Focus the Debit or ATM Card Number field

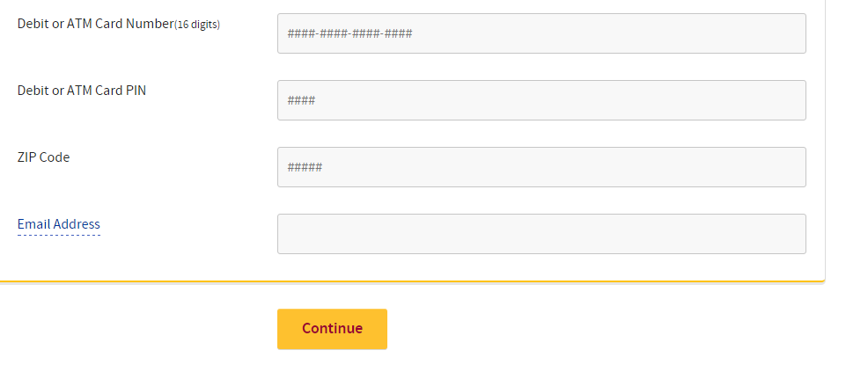coord(541,33)
